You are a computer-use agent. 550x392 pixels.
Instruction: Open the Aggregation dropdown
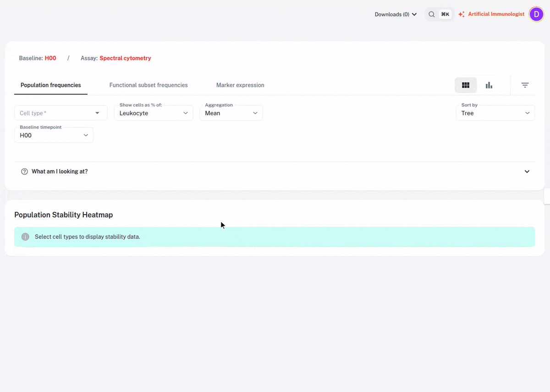click(231, 113)
